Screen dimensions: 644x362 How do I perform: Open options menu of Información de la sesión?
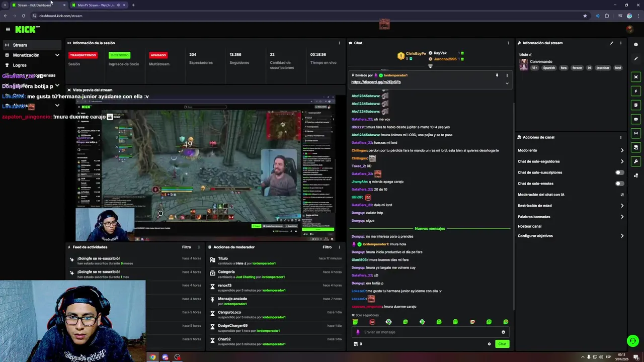pos(339,43)
